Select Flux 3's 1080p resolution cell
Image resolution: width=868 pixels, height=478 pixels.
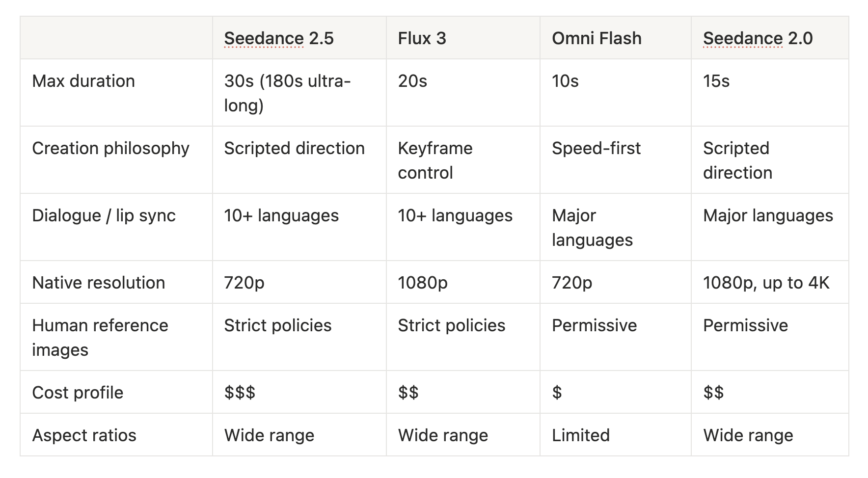tap(463, 282)
